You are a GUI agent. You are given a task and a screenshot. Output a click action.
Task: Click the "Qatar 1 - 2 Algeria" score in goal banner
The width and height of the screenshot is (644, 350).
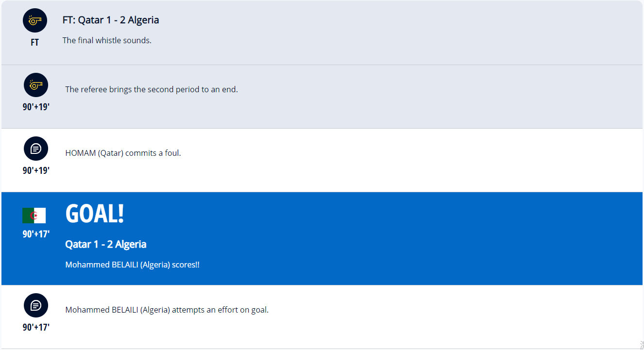pos(106,244)
